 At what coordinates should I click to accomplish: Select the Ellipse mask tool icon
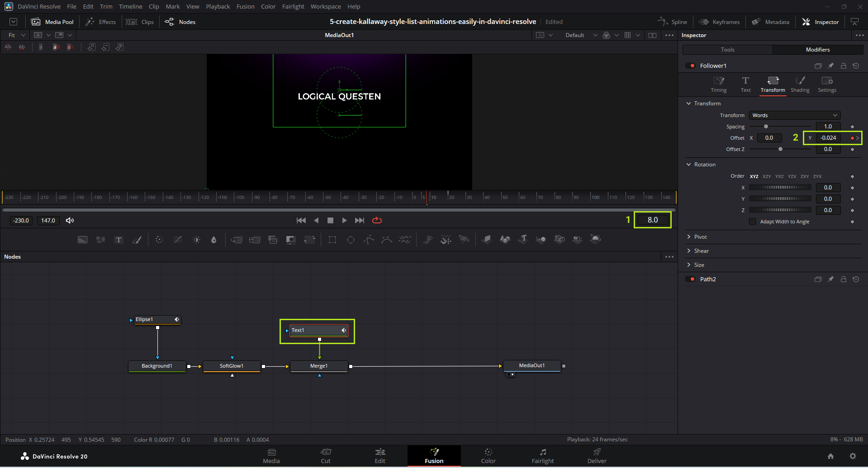(351, 240)
